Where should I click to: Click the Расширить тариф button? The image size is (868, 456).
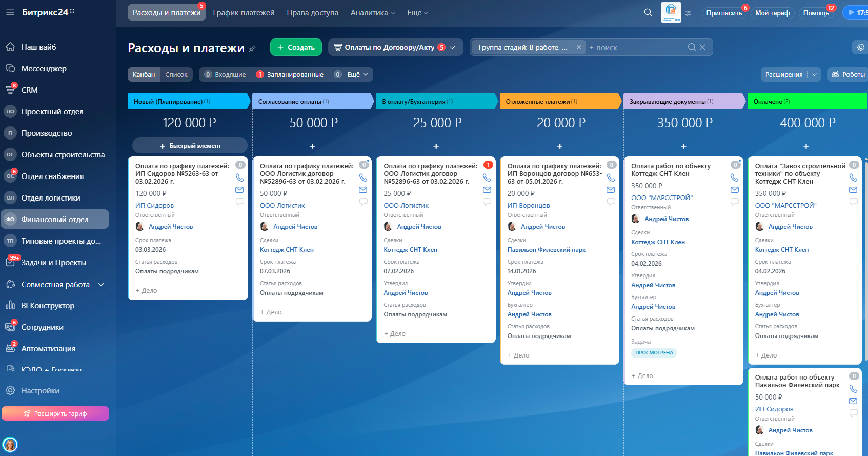pos(55,413)
